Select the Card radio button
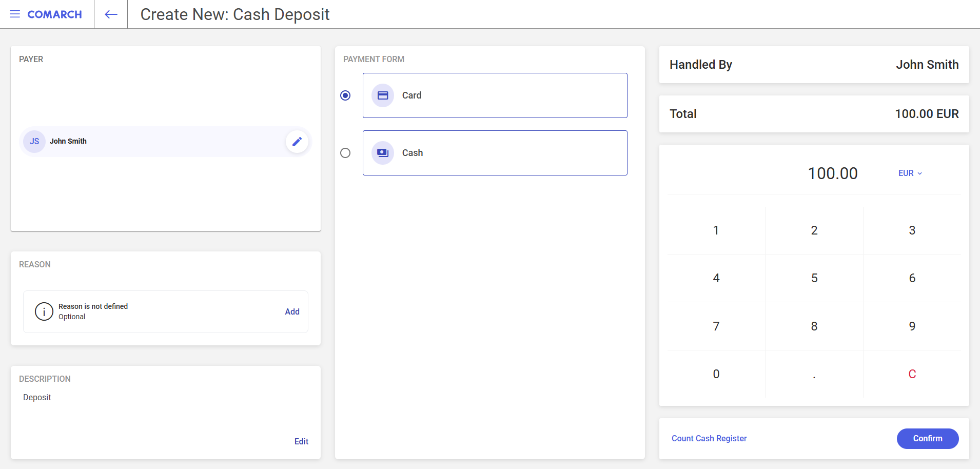Image resolution: width=980 pixels, height=469 pixels. click(345, 95)
